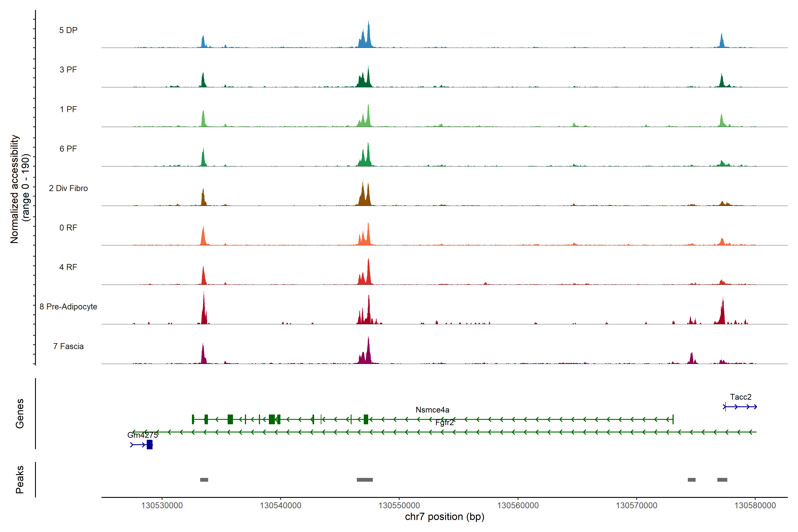Viewport: 798px width, 532px height.
Task: Click the 5 DP track label
Action: (68, 30)
